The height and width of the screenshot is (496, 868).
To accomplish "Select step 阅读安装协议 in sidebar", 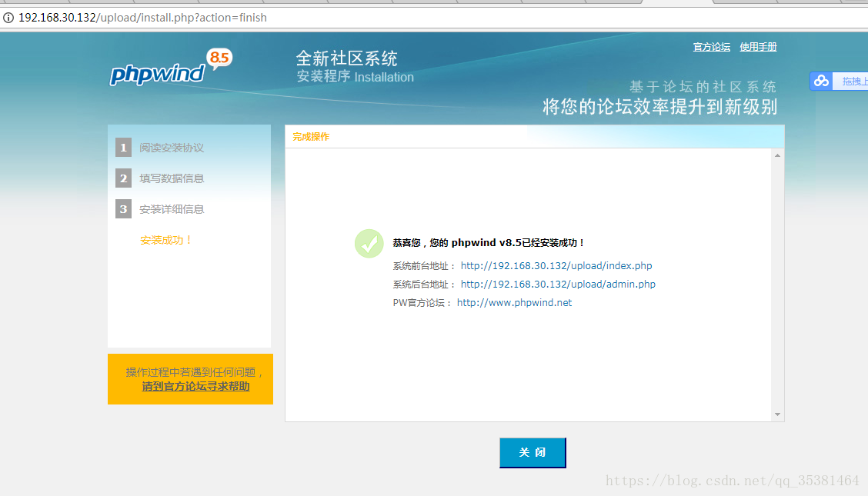I will click(x=172, y=148).
